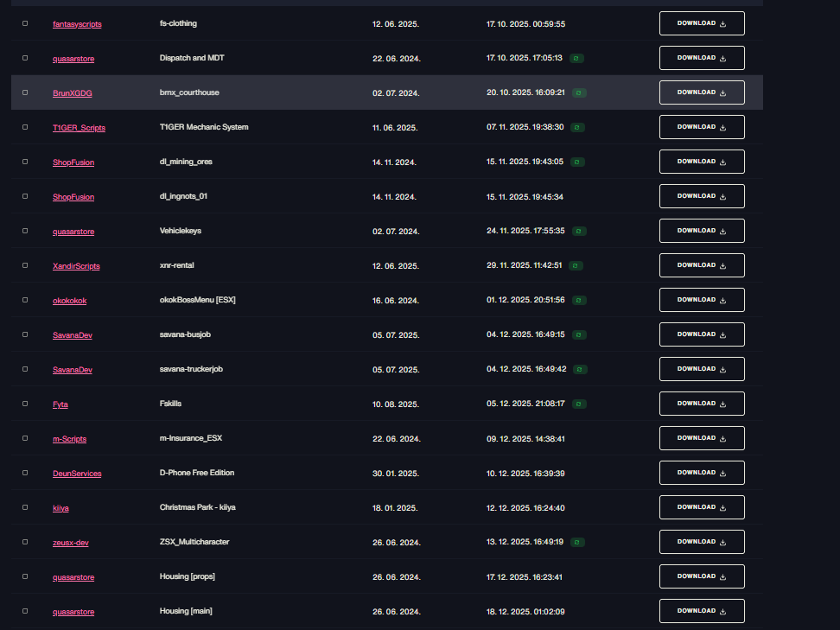Viewport: 840px width, 630px height.
Task: Select the xnr-rental checkbox
Action: pyautogui.click(x=25, y=265)
